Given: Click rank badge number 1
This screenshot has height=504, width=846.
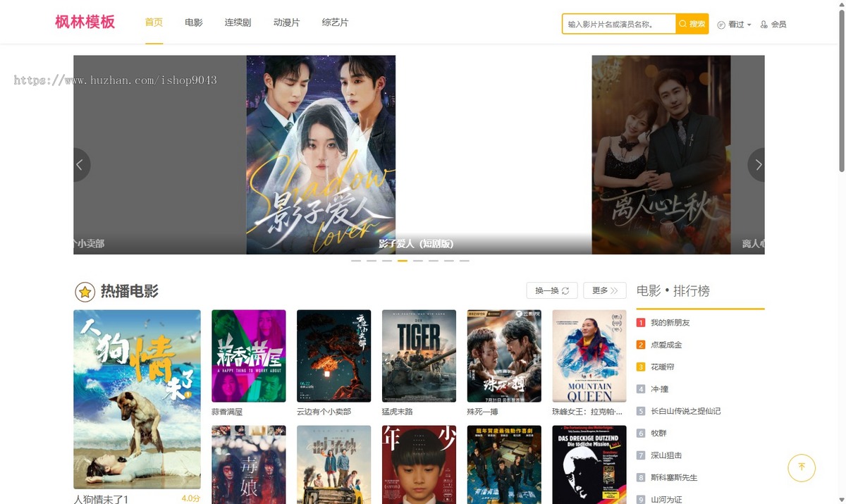Looking at the screenshot, I should [641, 323].
